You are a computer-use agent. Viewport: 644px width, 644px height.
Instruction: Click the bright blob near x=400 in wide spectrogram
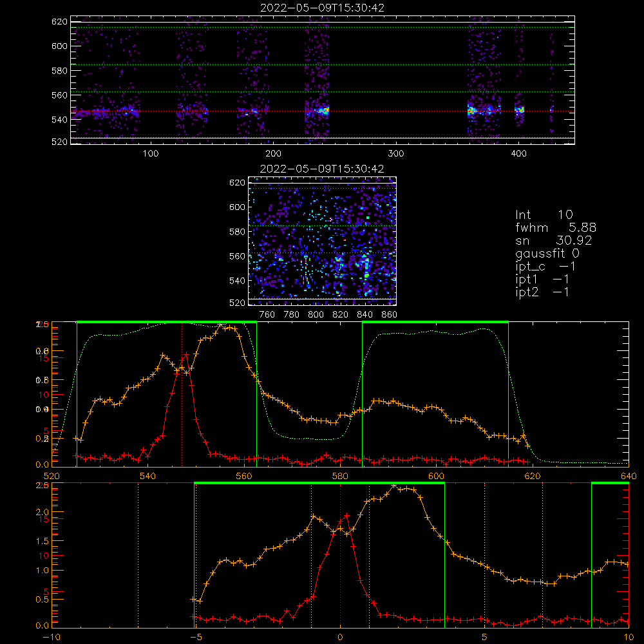pyautogui.click(x=520, y=109)
